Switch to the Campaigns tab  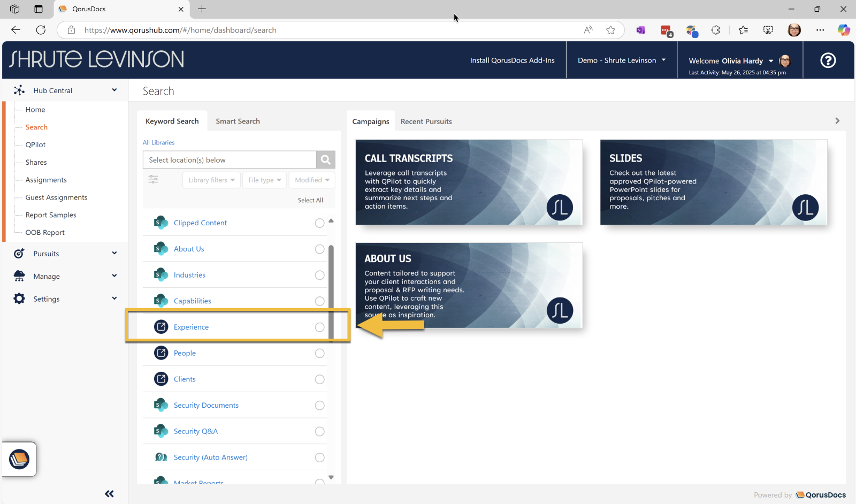pos(371,121)
